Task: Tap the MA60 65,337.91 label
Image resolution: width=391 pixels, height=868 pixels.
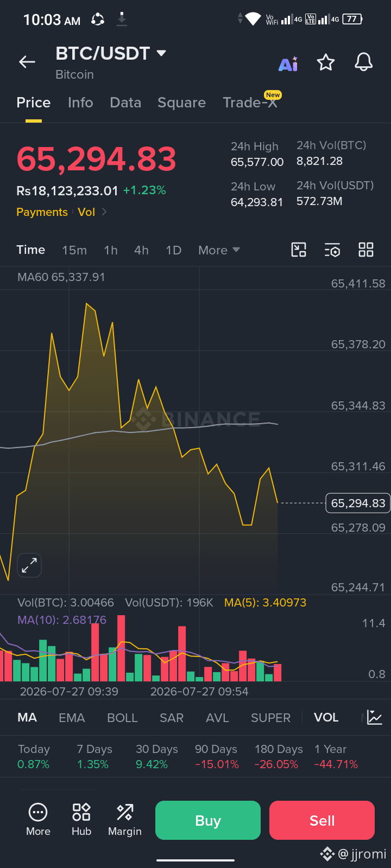Action: 61,277
